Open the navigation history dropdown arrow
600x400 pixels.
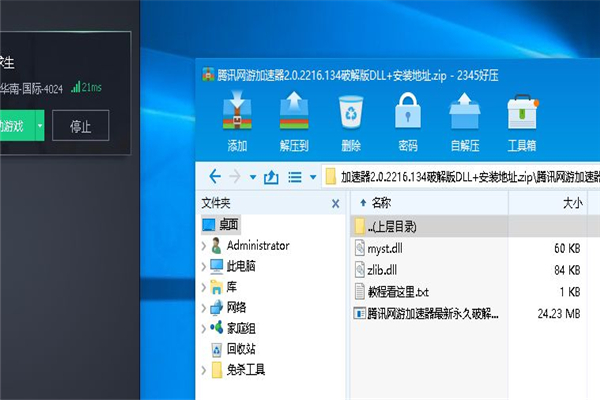click(x=253, y=177)
